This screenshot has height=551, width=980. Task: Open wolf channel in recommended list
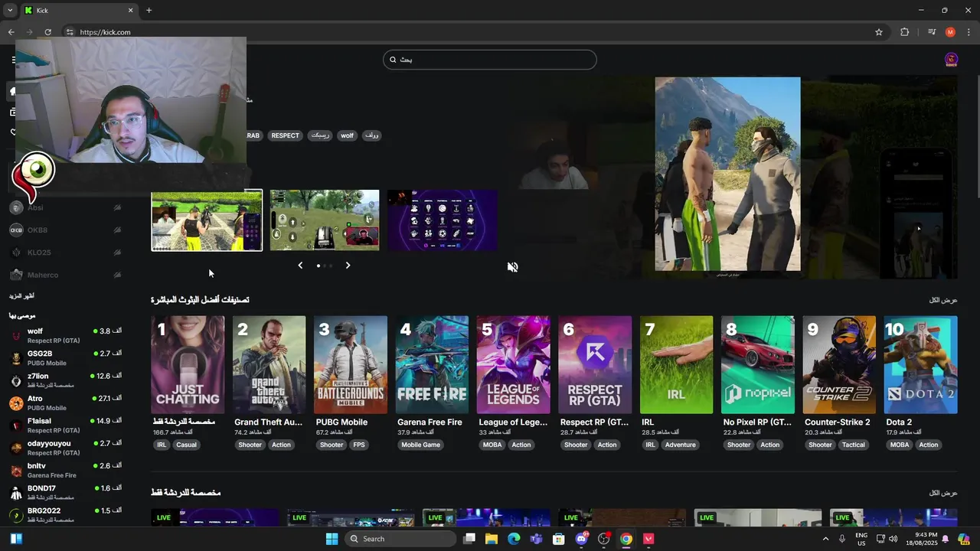65,335
